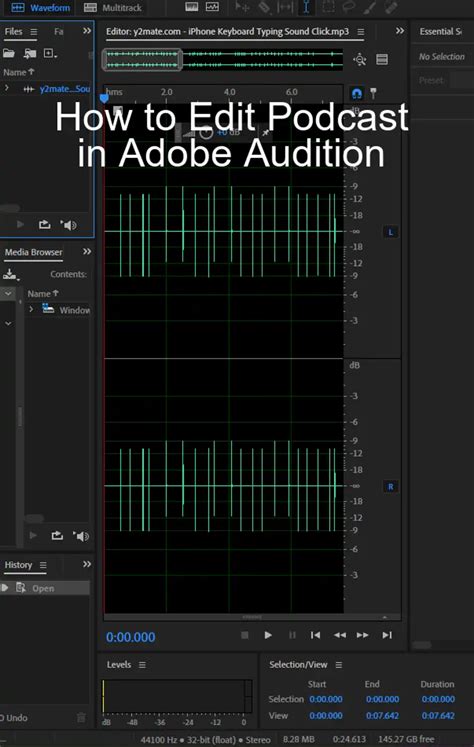This screenshot has width=474, height=747.
Task: Click the Selection Start time value
Action: tap(326, 699)
